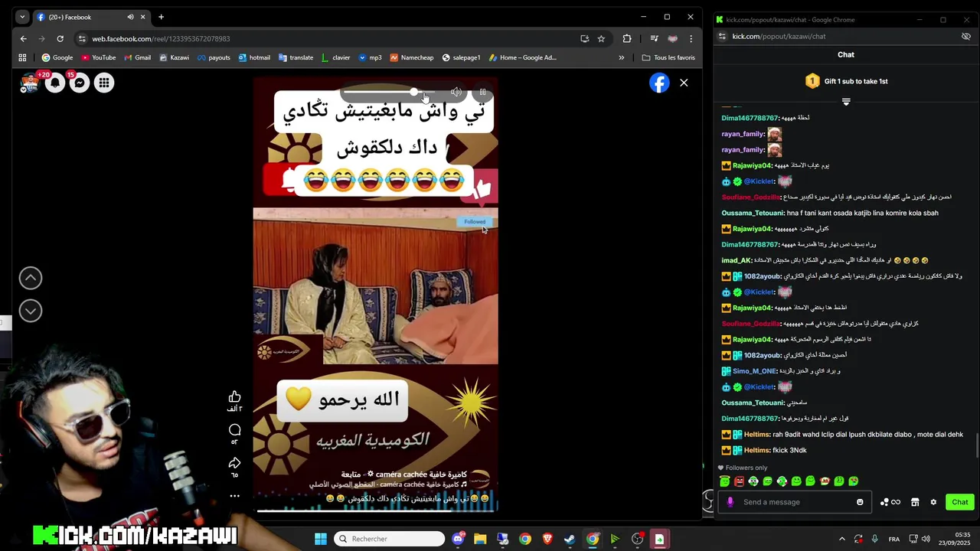
Task: Open the Kazawi bookmark
Action: (174, 57)
